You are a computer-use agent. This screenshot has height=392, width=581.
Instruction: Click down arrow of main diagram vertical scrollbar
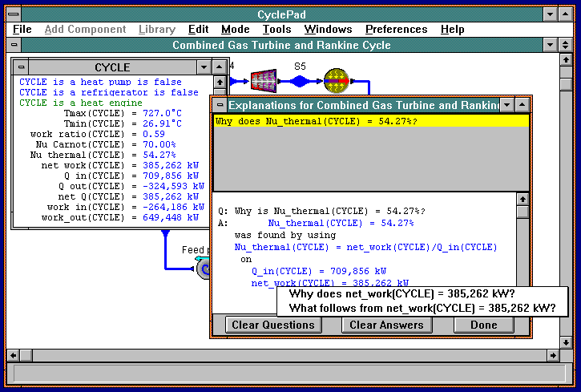(566, 342)
